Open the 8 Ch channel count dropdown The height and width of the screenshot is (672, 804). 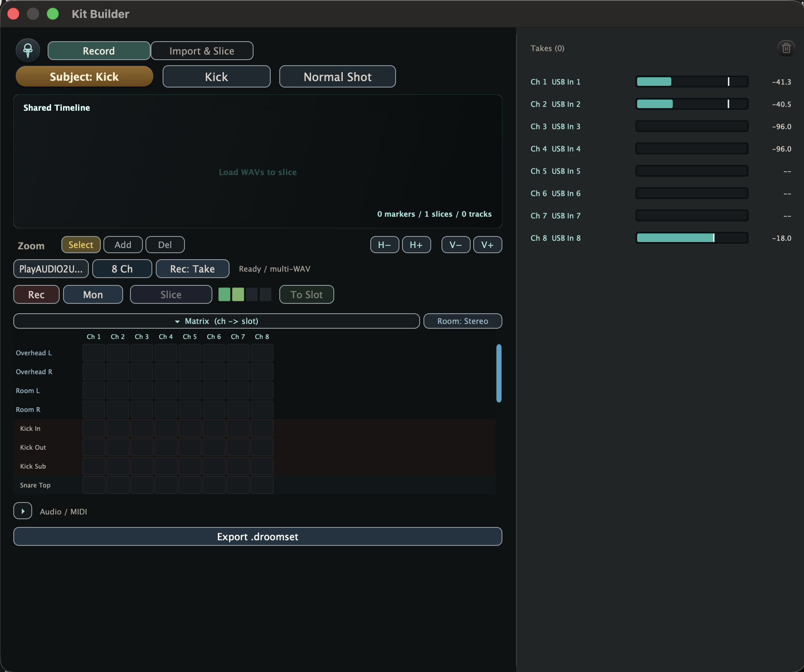pyautogui.click(x=122, y=269)
